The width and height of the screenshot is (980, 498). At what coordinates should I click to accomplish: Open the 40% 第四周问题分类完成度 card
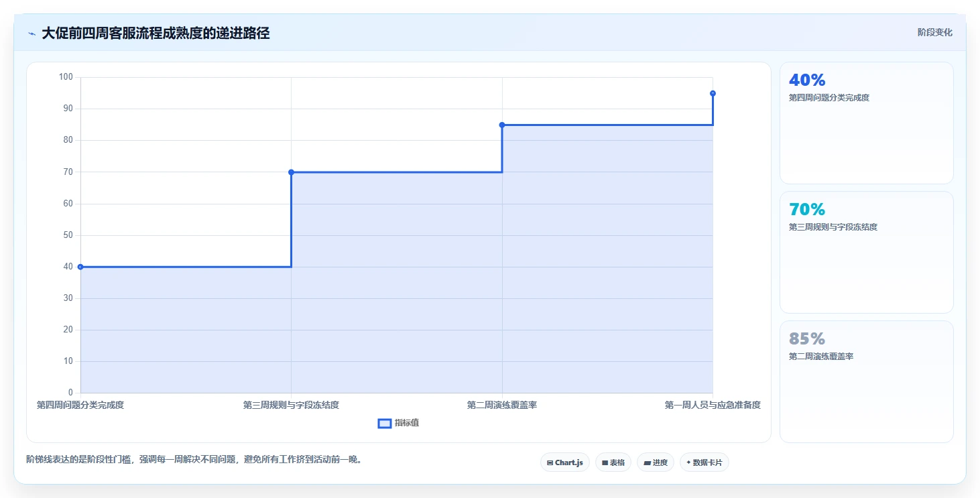click(x=866, y=123)
